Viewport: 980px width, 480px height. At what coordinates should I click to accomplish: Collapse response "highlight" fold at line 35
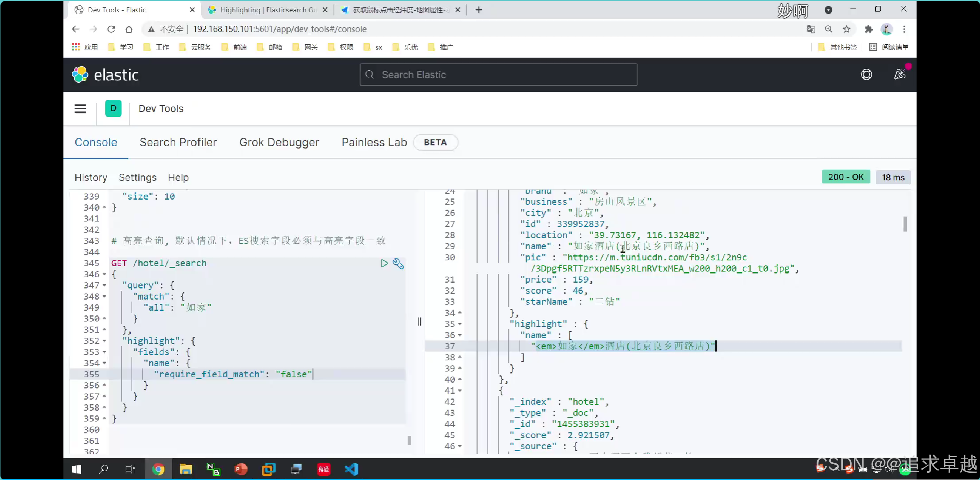(460, 324)
